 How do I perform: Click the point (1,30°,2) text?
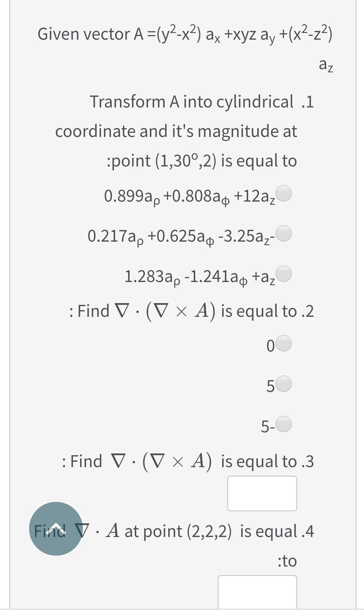click(x=202, y=161)
